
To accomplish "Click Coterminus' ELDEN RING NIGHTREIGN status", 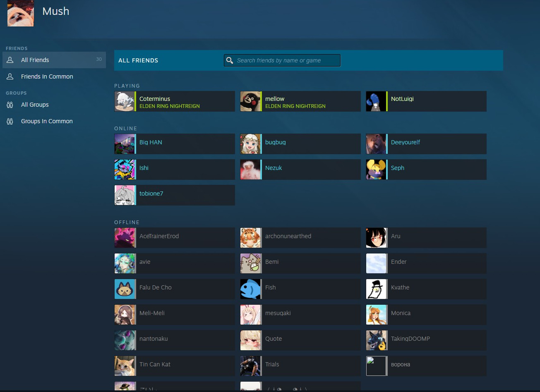I will pyautogui.click(x=170, y=106).
